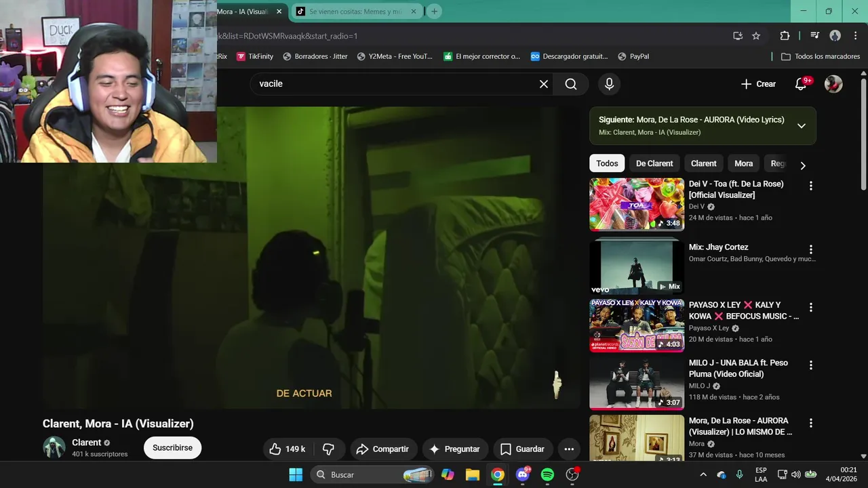Open options for PAYASO X LEY video

point(810,307)
